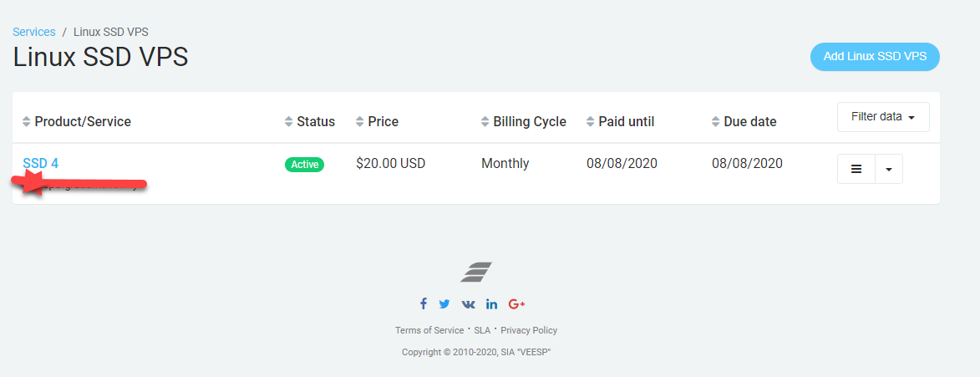Expand the Filter data dropdown
The image size is (980, 377).
tap(883, 117)
